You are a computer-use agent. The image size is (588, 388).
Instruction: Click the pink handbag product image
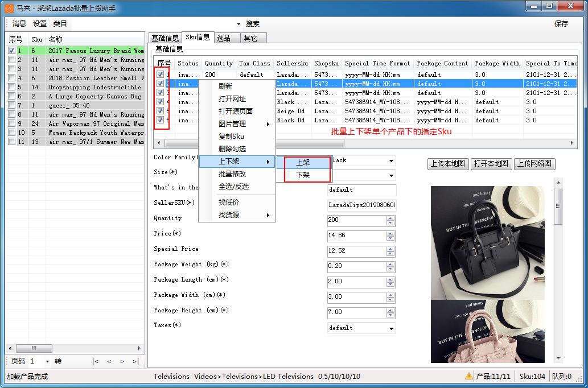pos(487,332)
